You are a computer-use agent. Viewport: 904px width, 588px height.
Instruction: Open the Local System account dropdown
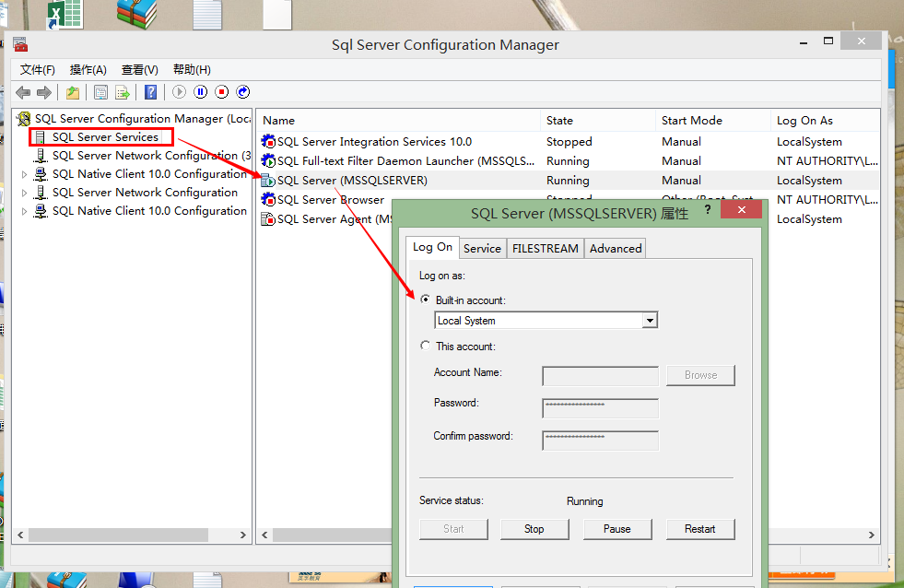point(650,321)
